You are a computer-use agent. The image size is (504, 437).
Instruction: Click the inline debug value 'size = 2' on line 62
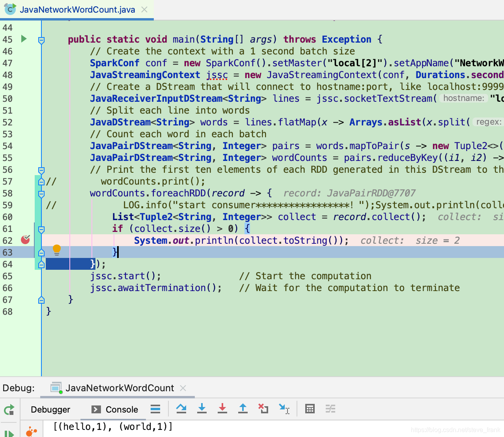(x=438, y=241)
